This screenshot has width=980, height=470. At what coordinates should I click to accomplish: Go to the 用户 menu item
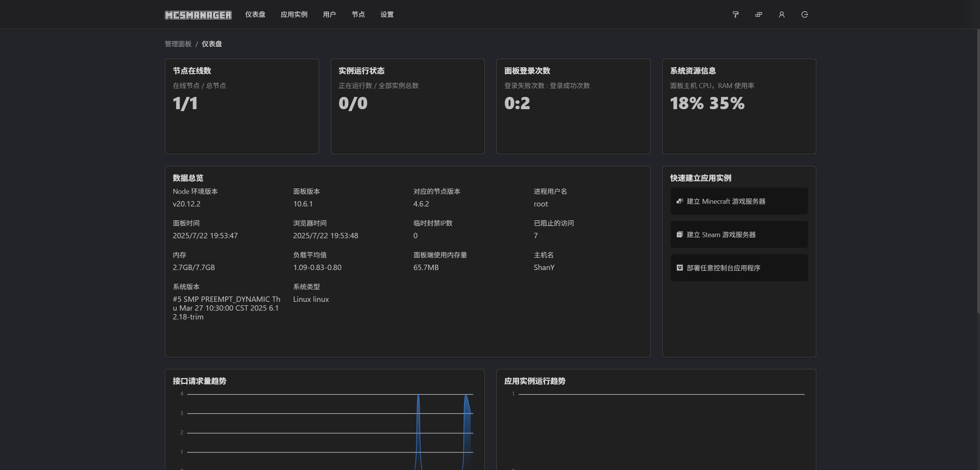point(329,15)
